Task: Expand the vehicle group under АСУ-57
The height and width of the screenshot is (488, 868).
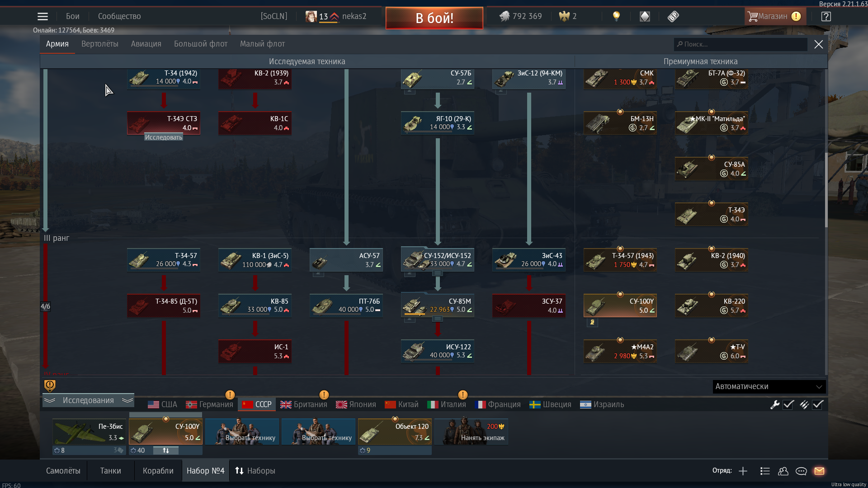Action: click(318, 274)
